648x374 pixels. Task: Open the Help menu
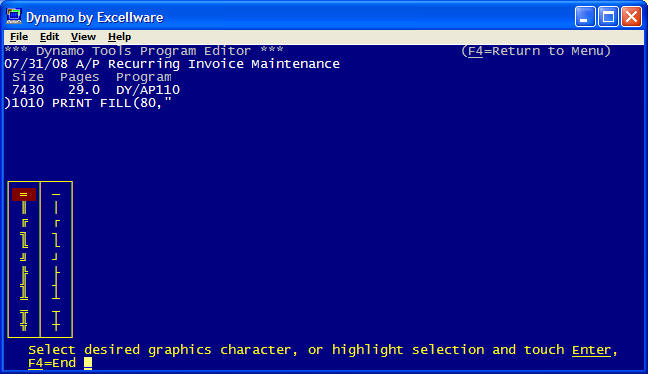119,37
